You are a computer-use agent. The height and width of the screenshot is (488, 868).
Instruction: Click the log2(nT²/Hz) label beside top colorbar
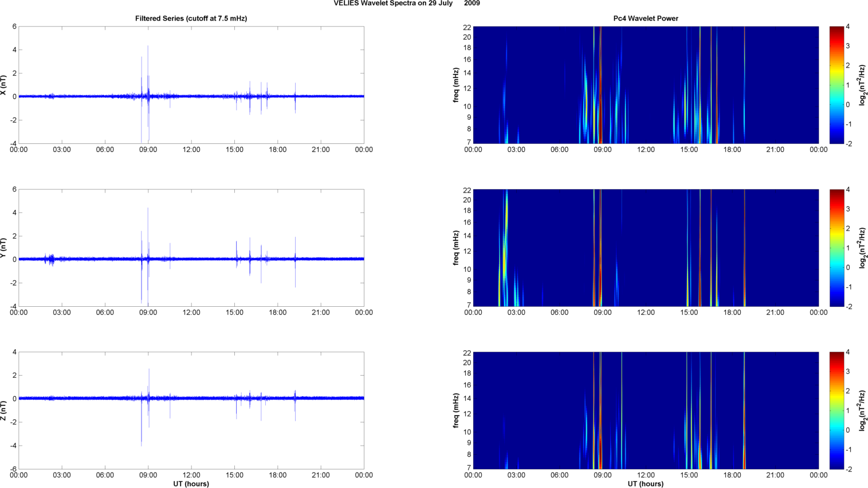tap(861, 85)
